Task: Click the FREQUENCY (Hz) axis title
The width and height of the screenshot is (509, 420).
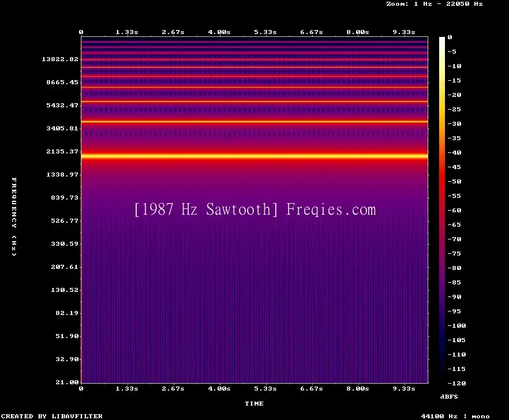Action: (14, 216)
